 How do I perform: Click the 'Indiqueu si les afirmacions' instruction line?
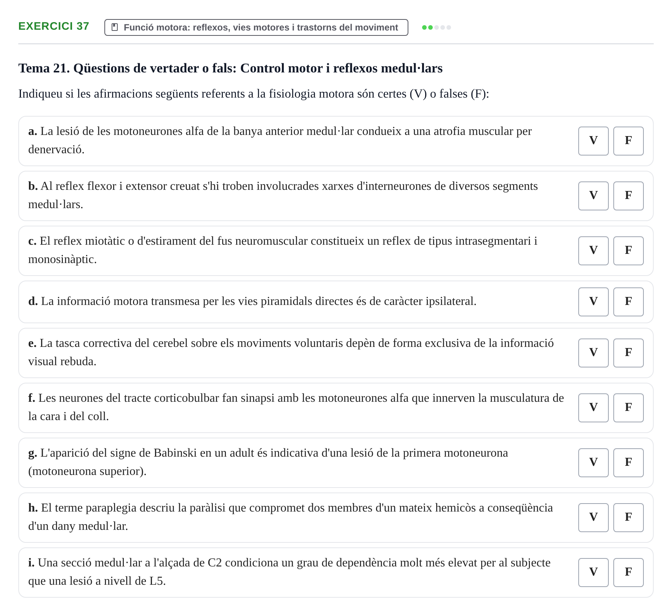point(254,94)
